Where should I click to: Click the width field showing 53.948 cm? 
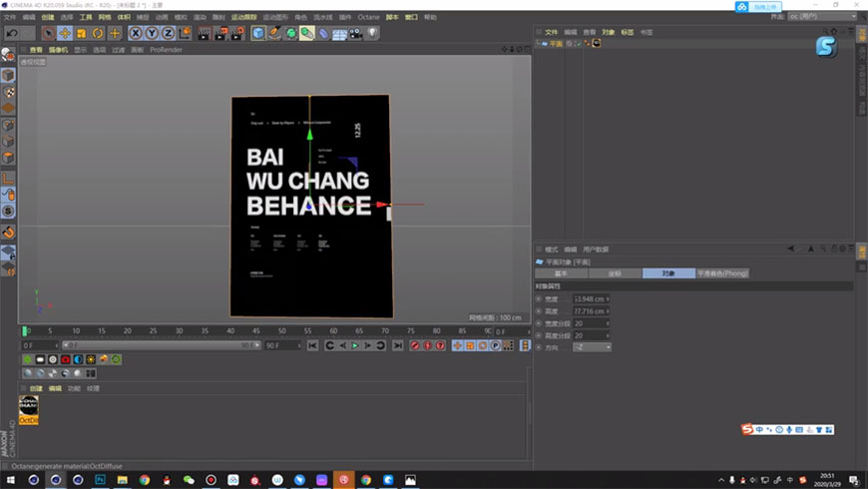(592, 299)
